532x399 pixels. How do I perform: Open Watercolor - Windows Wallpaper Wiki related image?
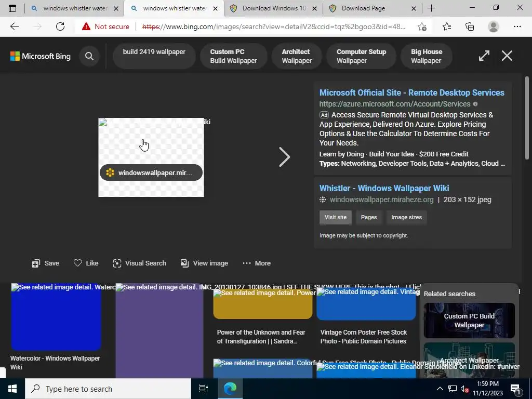56,317
